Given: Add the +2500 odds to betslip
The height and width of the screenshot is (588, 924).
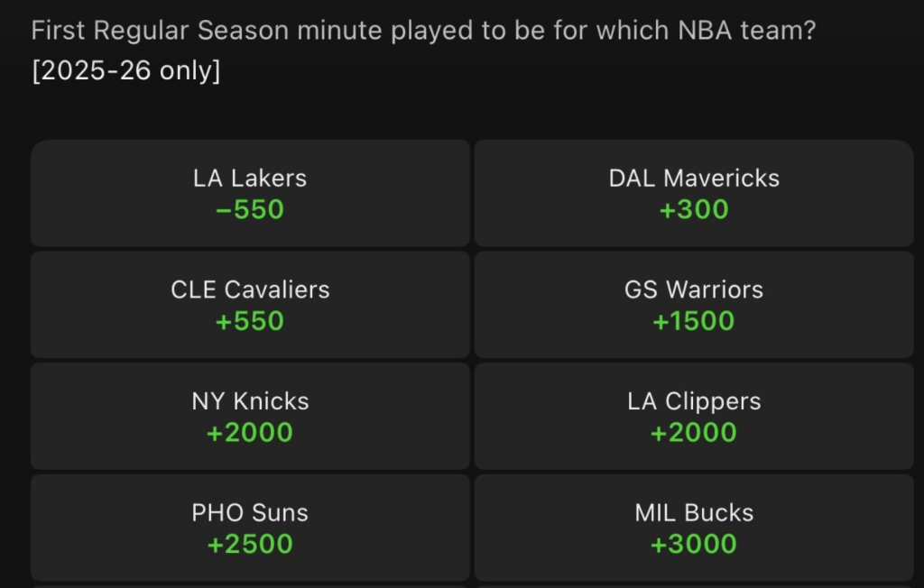Looking at the screenshot, I should click(x=250, y=545).
